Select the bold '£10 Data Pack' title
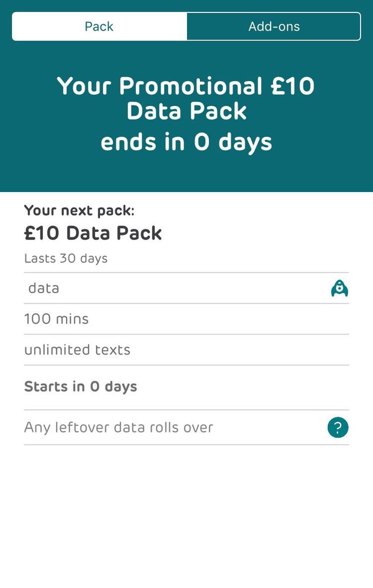The height and width of the screenshot is (588, 373). (x=93, y=233)
